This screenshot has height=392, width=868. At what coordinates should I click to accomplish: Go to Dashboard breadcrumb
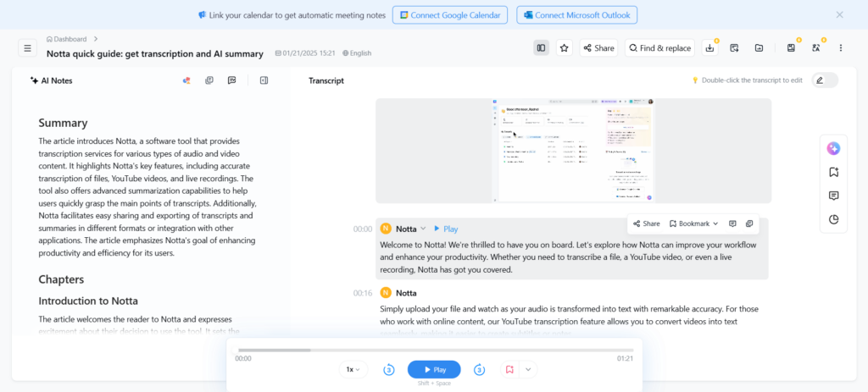point(66,39)
